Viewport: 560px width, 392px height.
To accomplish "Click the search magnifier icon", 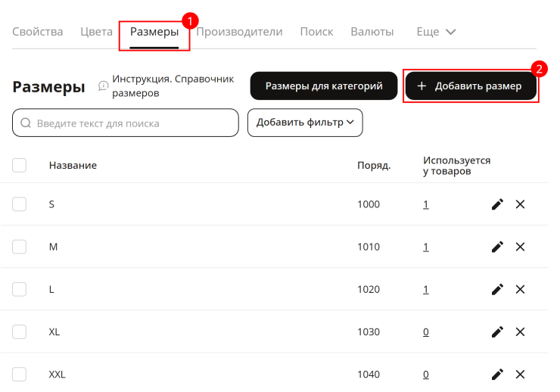I will click(26, 123).
